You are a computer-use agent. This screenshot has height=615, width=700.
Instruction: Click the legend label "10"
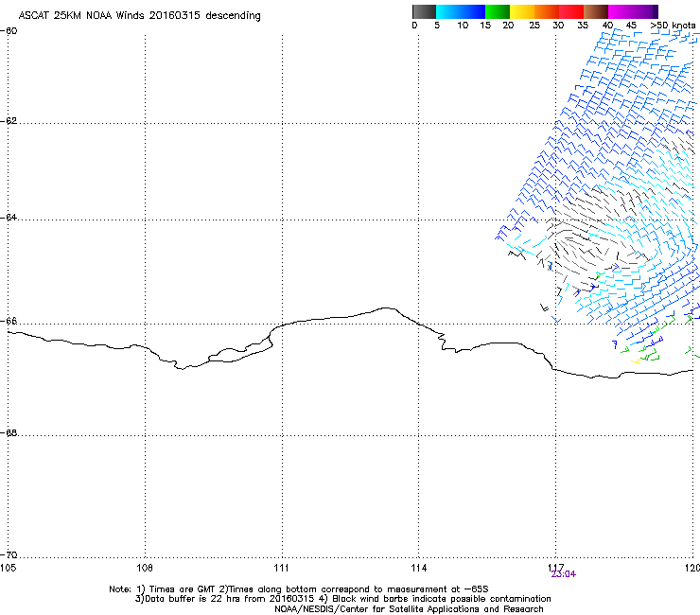pyautogui.click(x=463, y=26)
